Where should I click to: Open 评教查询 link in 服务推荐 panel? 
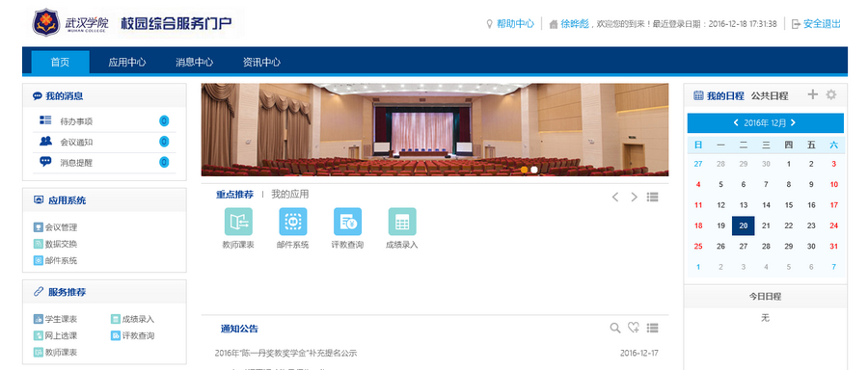(x=138, y=335)
